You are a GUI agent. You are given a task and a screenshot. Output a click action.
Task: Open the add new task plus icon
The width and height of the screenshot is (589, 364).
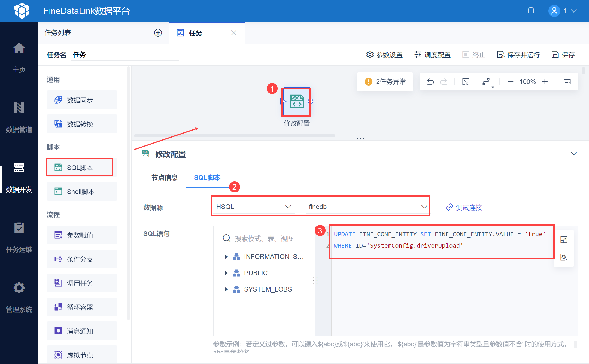158,33
